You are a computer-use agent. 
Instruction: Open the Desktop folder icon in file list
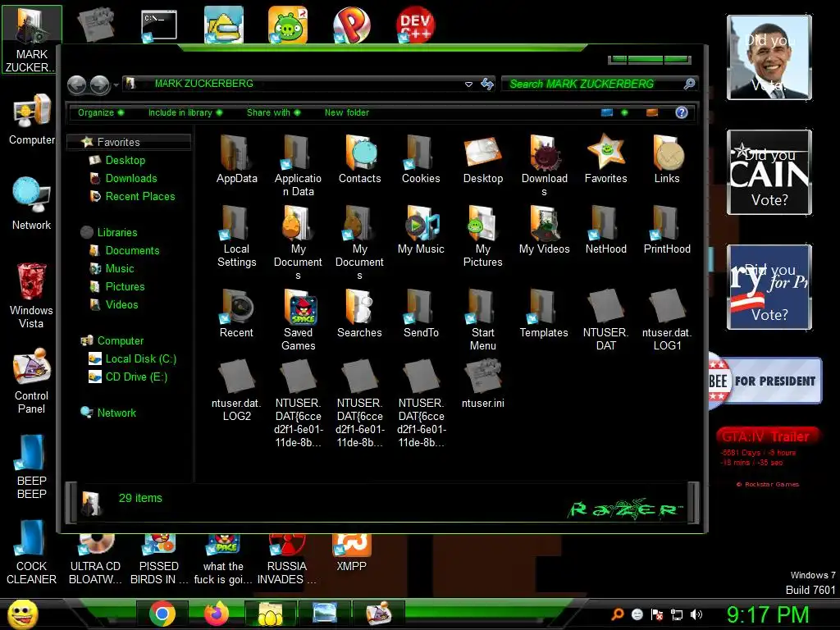(482, 159)
